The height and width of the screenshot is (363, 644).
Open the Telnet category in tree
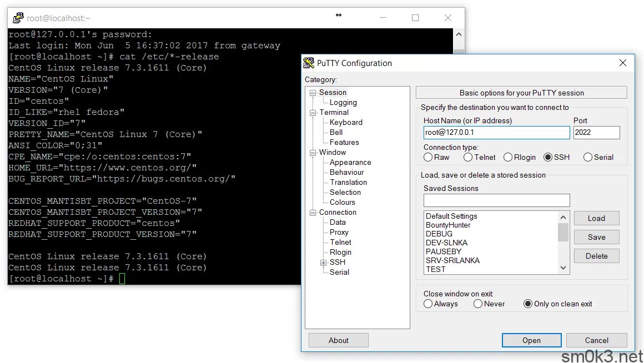(x=340, y=242)
